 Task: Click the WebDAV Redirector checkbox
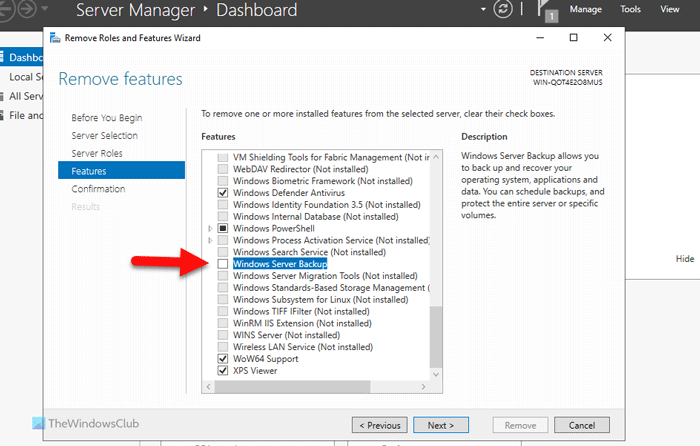223,169
